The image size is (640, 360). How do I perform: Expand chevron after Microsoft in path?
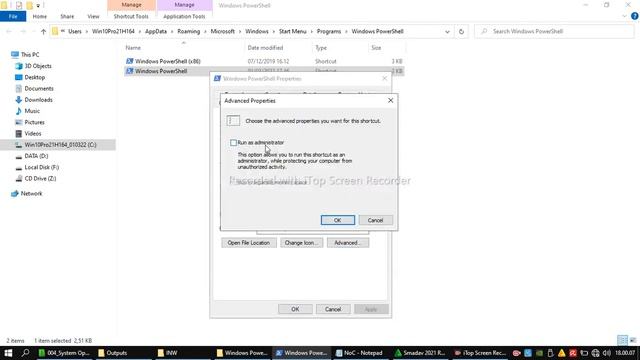(240, 31)
